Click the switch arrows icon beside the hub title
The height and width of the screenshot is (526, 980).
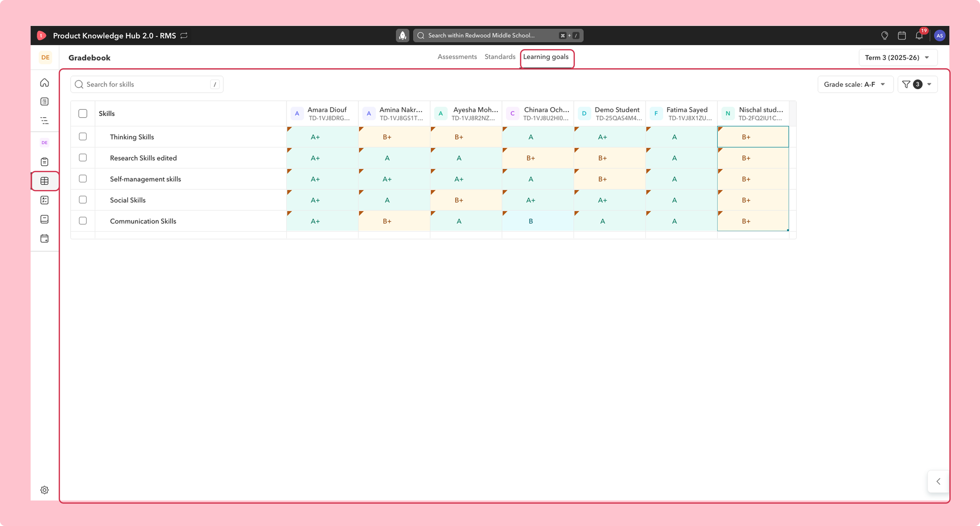coord(184,35)
